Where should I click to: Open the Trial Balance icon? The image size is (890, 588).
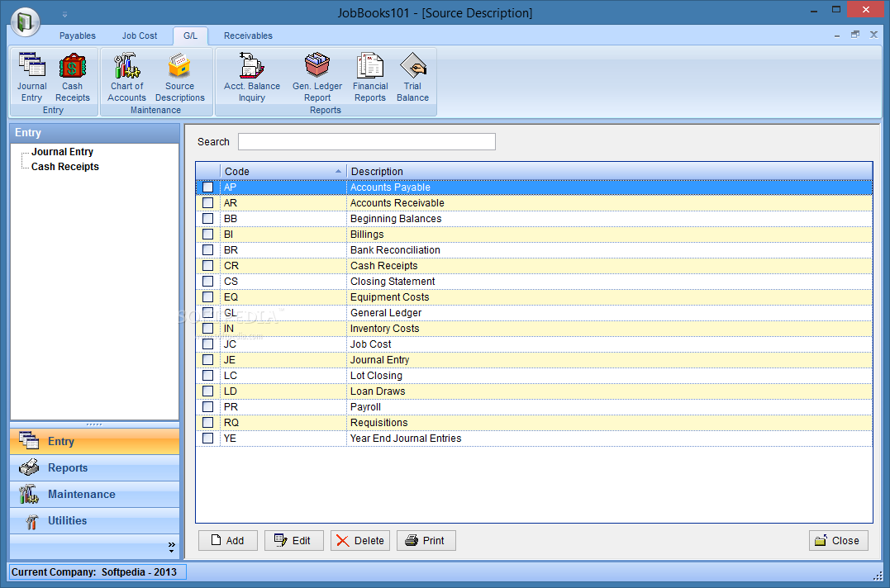coord(412,77)
